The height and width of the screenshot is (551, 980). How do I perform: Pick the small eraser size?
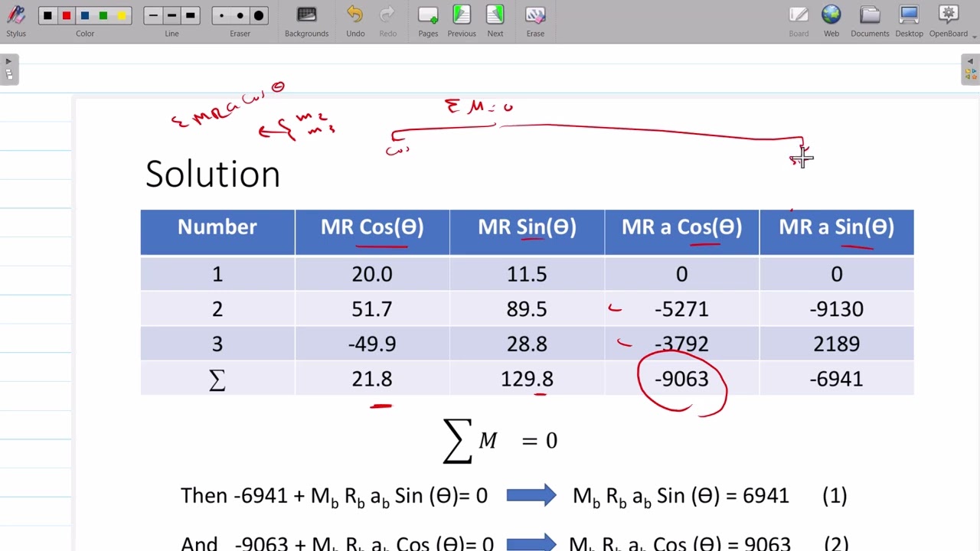(221, 15)
